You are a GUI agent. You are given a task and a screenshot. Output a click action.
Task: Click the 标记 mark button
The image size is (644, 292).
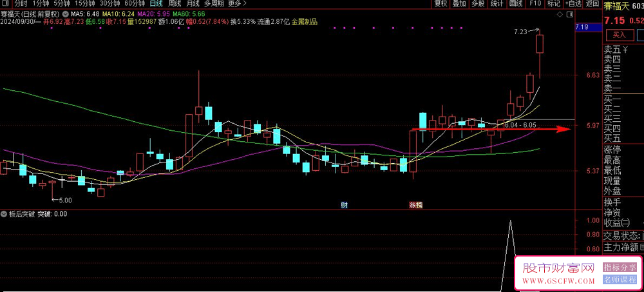coord(554,4)
